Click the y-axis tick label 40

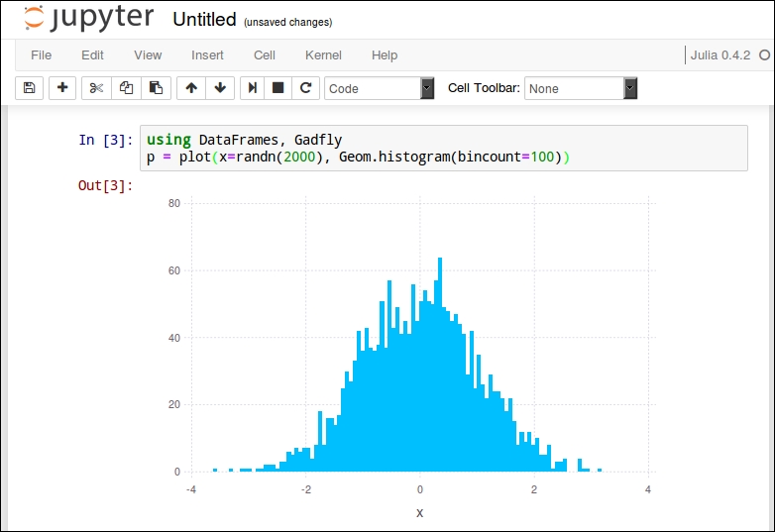click(174, 338)
